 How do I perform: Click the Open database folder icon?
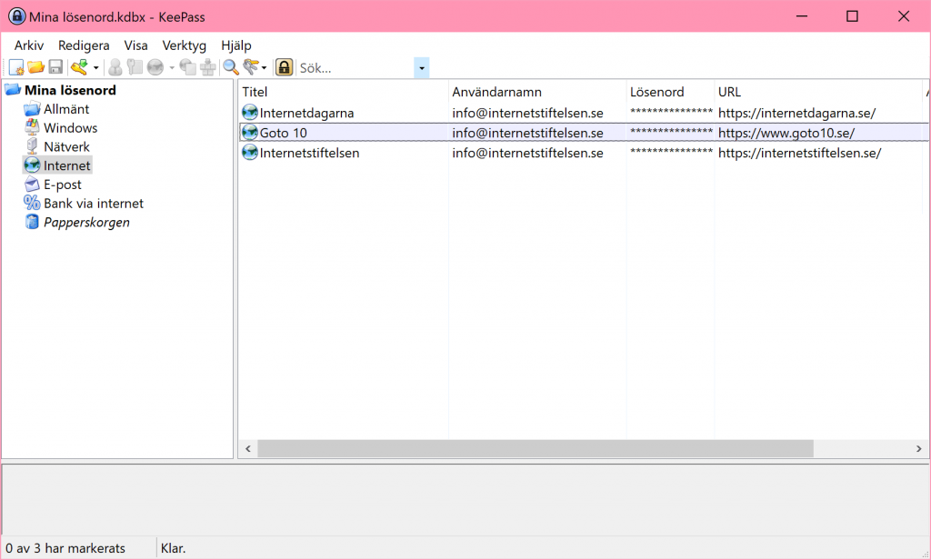[x=35, y=67]
